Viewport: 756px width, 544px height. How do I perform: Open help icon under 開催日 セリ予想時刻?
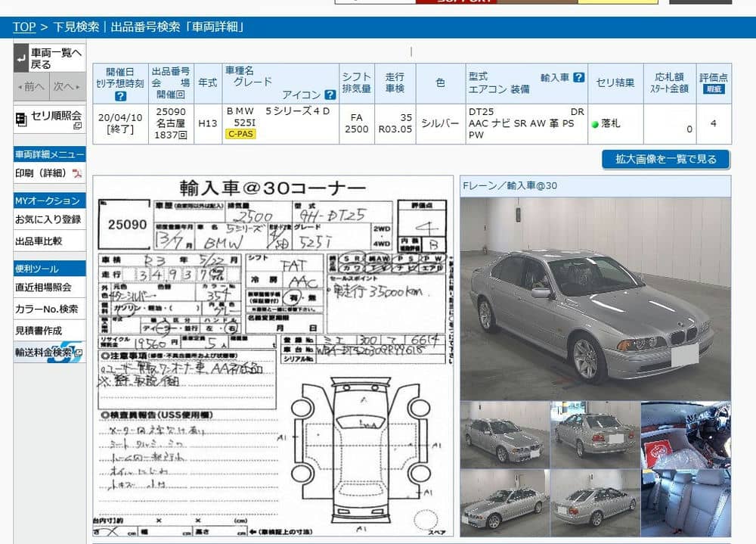(x=120, y=96)
